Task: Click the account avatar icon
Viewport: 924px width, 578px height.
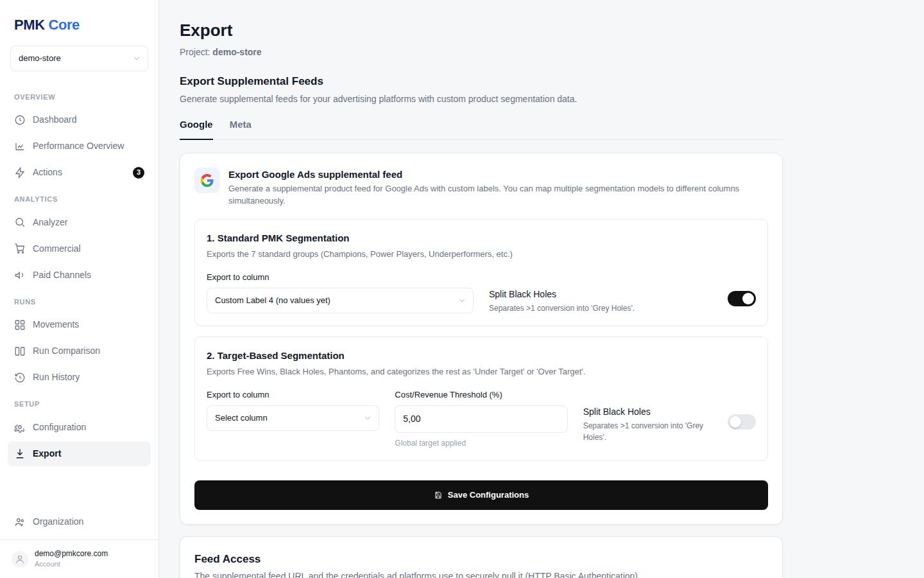Action: [x=20, y=559]
